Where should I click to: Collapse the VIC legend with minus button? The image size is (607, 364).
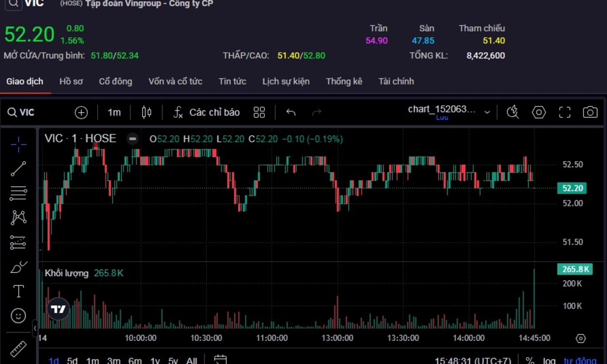tap(133, 139)
